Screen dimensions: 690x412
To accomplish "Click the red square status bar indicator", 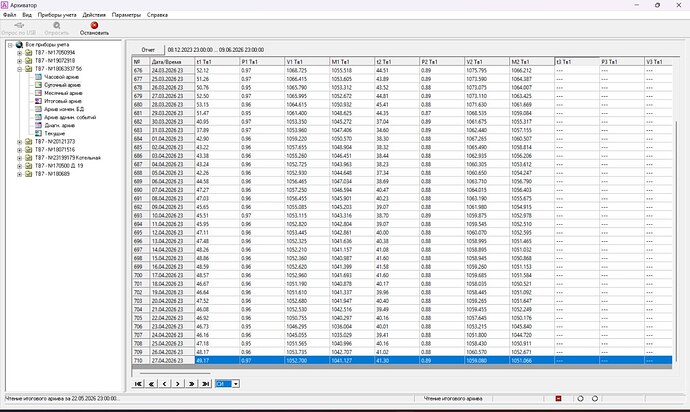I will click(x=558, y=398).
